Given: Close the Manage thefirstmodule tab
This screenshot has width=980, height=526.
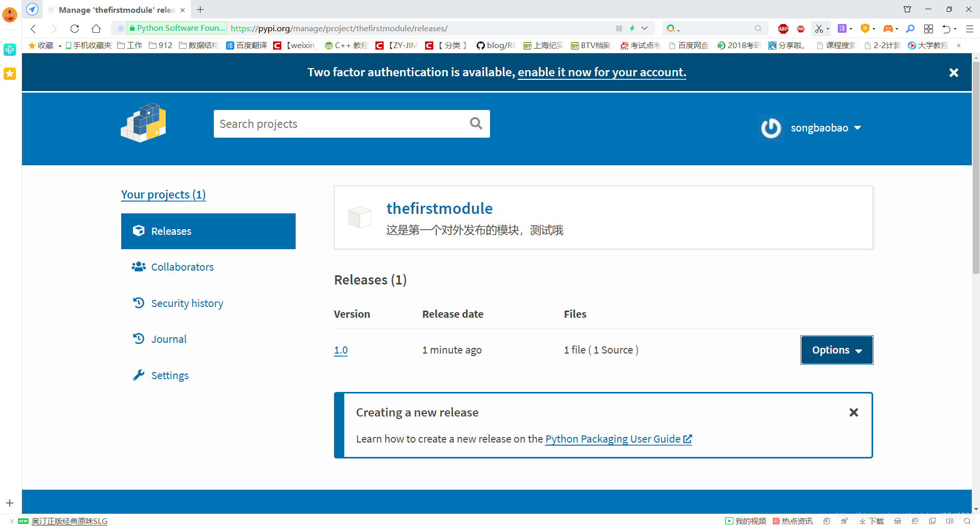Looking at the screenshot, I should coord(183,10).
